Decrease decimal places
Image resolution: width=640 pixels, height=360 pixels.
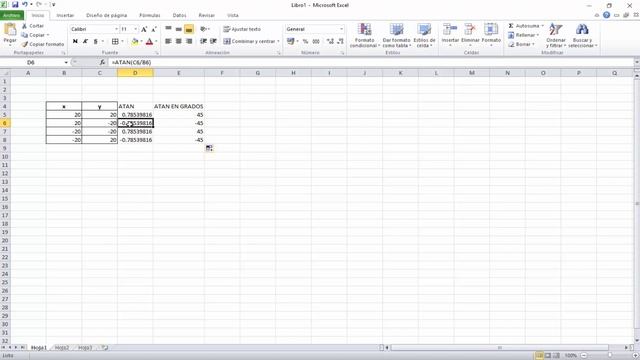(340, 41)
